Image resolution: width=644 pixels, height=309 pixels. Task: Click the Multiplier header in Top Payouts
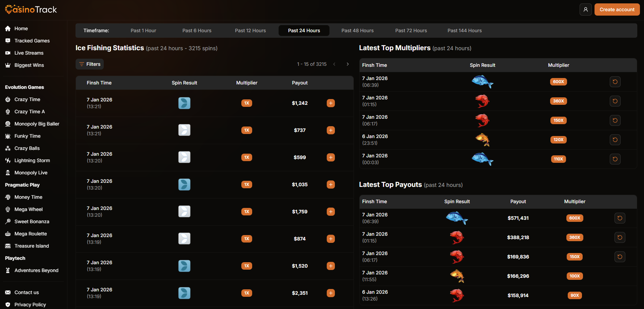pyautogui.click(x=575, y=201)
